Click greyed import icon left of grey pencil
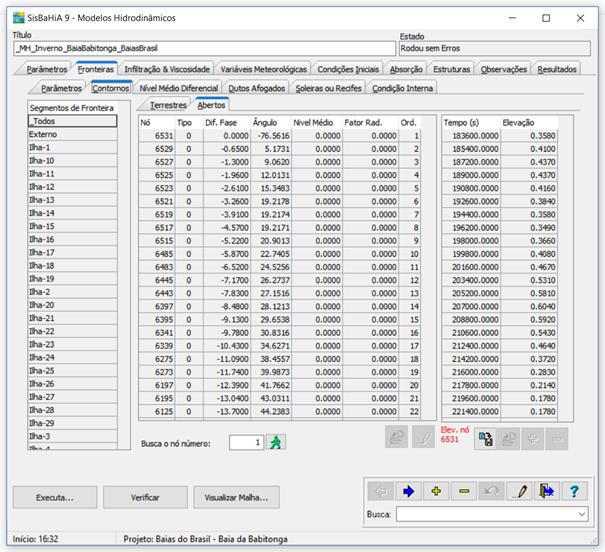 click(396, 437)
